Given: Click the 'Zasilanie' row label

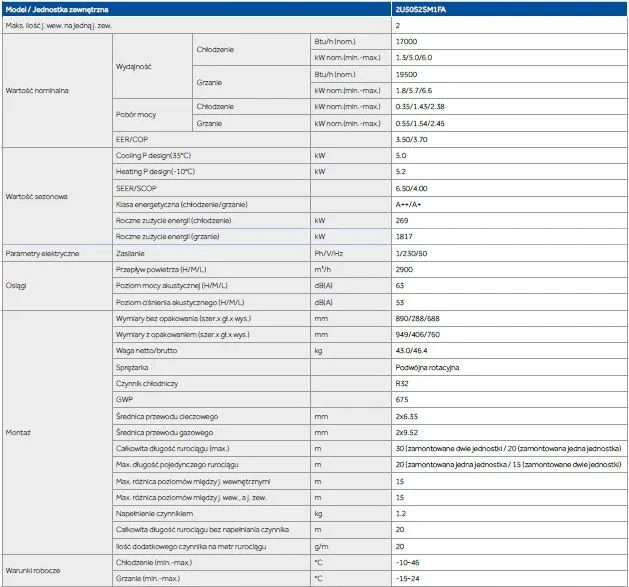Looking at the screenshot, I should tap(130, 254).
